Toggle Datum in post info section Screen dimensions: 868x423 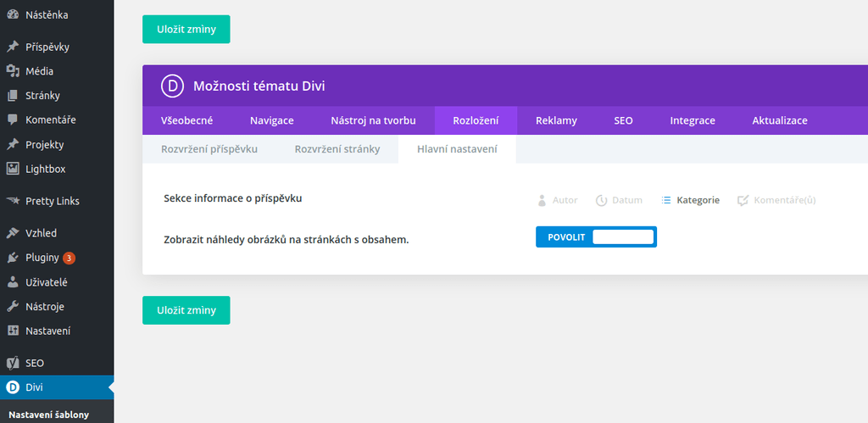619,200
